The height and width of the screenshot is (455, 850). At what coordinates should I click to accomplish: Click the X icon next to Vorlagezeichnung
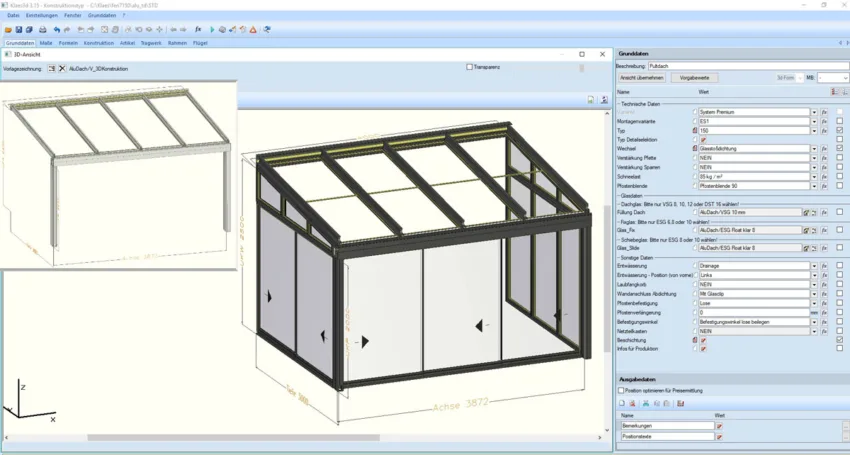(x=62, y=69)
